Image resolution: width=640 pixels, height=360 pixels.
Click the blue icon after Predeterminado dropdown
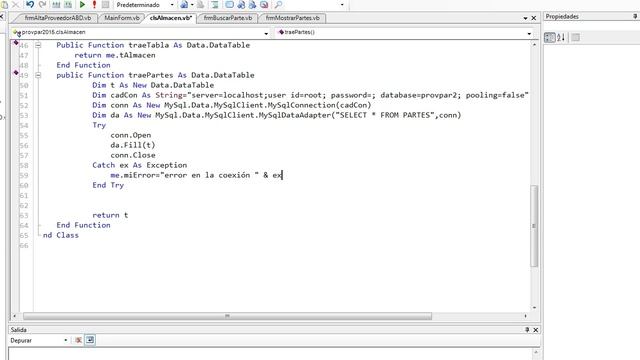[184, 4]
